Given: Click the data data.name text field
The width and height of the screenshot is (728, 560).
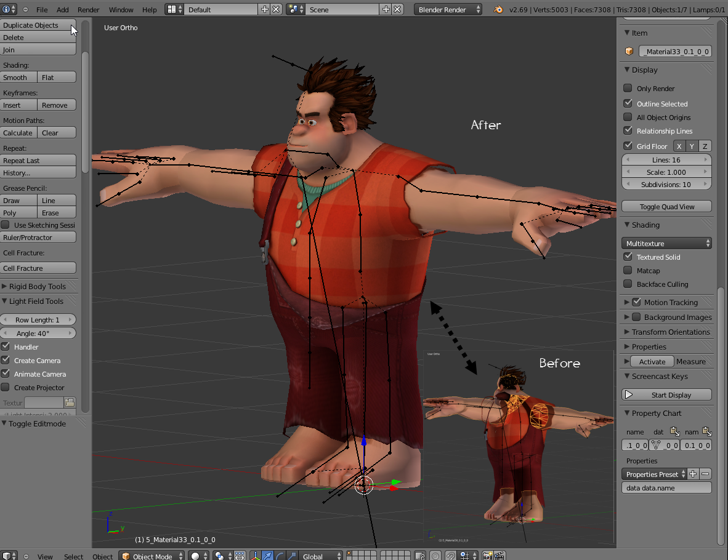Looking at the screenshot, I should 666,487.
